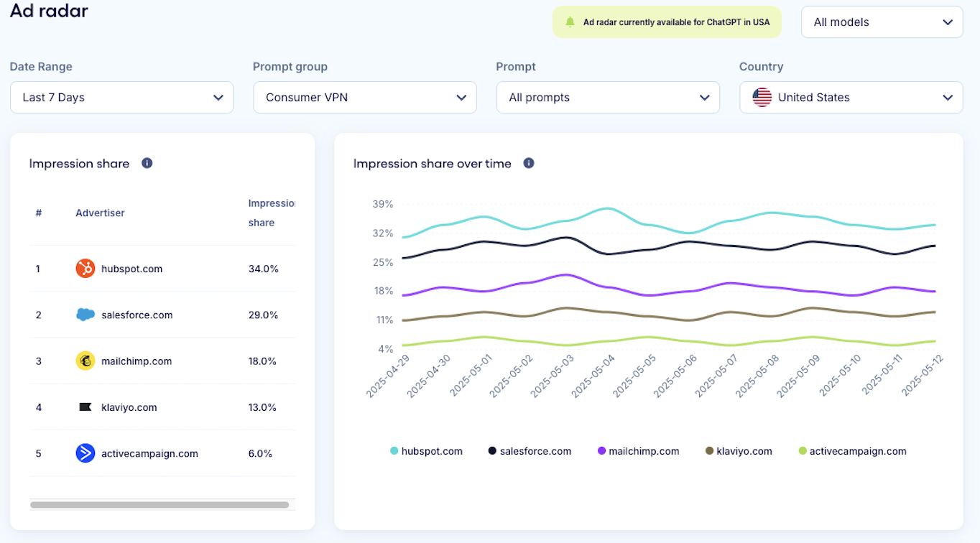Click the 29.0% impression share value
Viewport: 980px width, 543px height.
264,315
